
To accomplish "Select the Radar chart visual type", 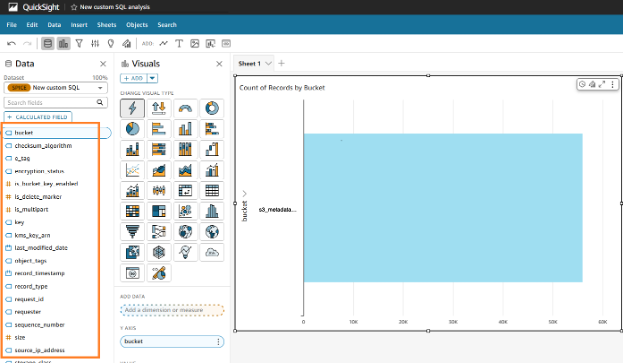I will (x=159, y=253).
